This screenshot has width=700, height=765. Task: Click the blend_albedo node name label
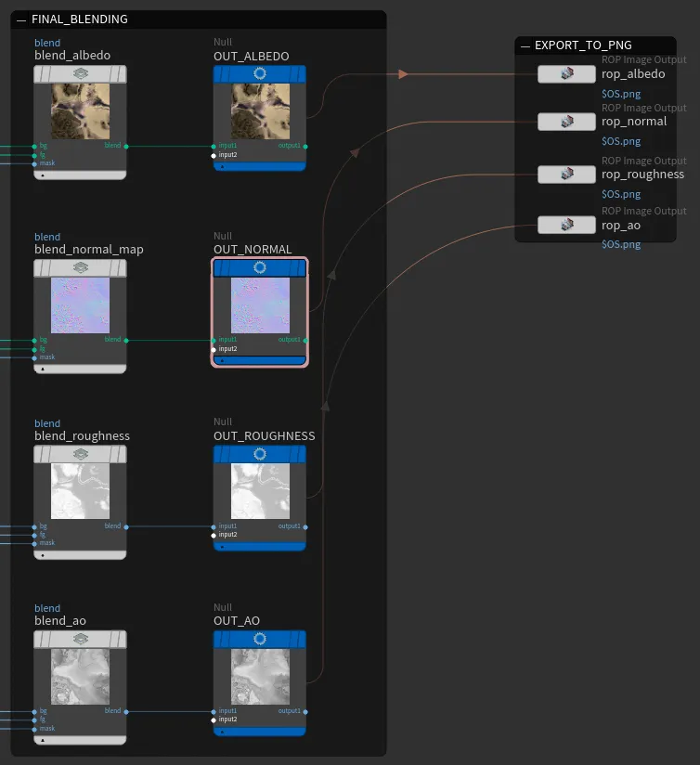click(x=72, y=55)
